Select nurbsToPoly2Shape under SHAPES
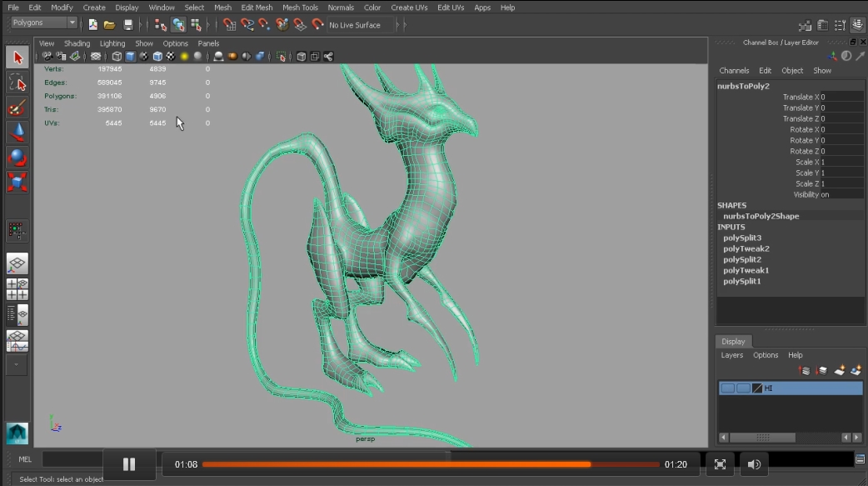 pos(761,216)
